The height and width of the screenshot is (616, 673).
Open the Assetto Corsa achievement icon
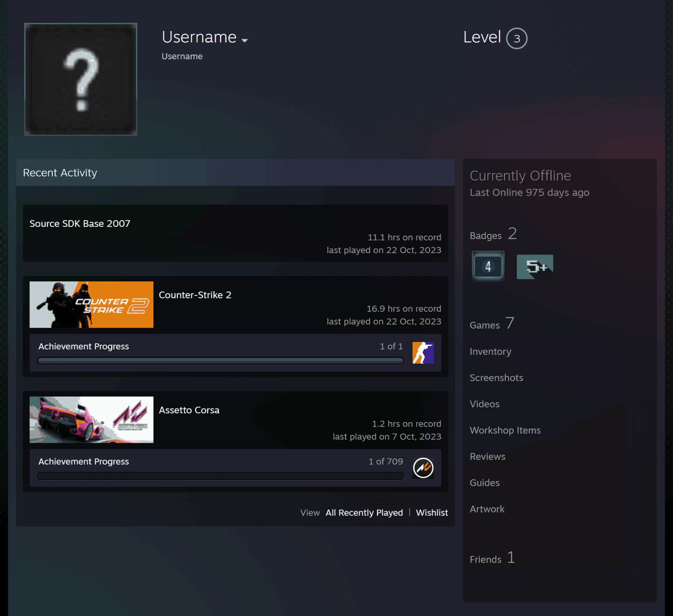point(423,468)
